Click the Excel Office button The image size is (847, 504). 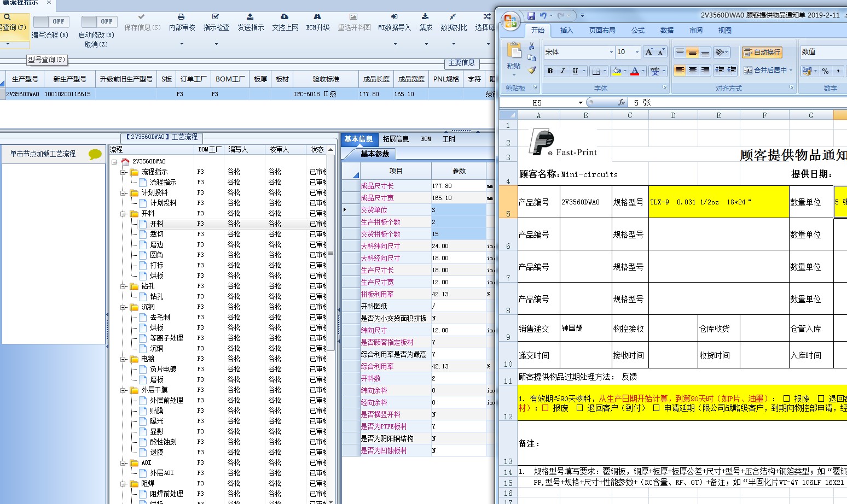click(510, 21)
